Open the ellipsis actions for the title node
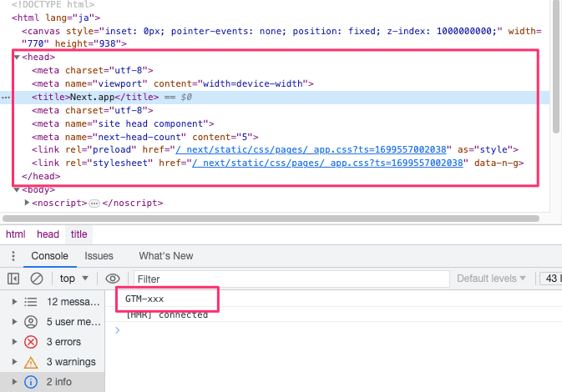The height and width of the screenshot is (392, 562). 6,98
